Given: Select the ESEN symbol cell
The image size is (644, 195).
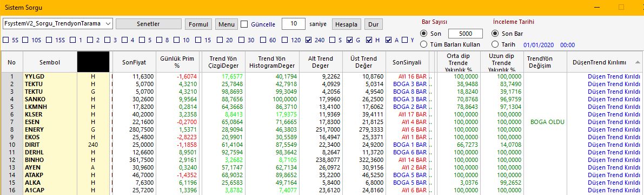Looking at the screenshot, I should (x=50, y=122).
